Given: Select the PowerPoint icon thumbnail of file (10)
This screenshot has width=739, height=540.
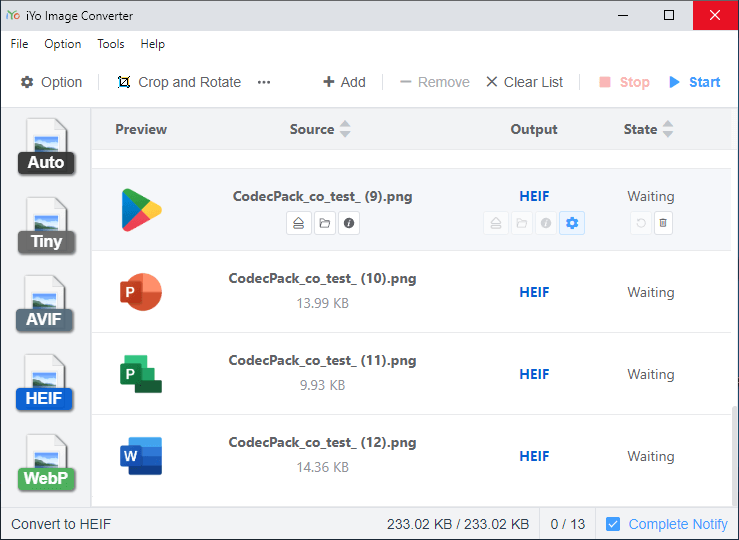Looking at the screenshot, I should tap(140, 292).
